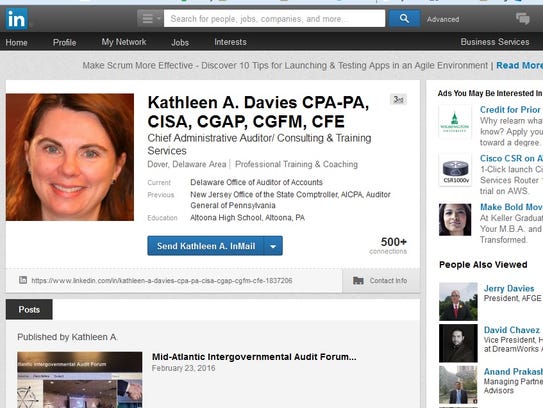This screenshot has height=408, width=543.
Task: Click the CSR1000v router ad image
Action: [x=455, y=170]
